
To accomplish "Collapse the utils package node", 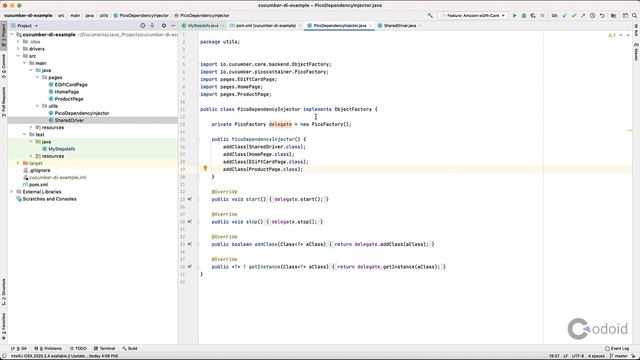I will [38, 106].
